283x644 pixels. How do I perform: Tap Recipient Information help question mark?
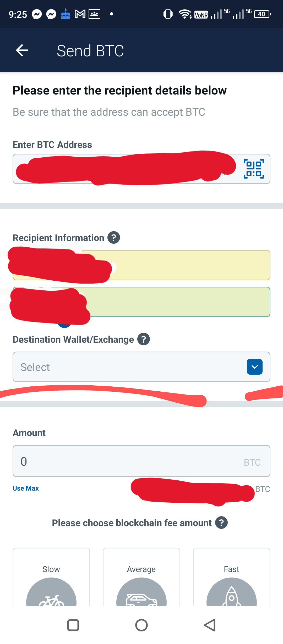point(114,237)
